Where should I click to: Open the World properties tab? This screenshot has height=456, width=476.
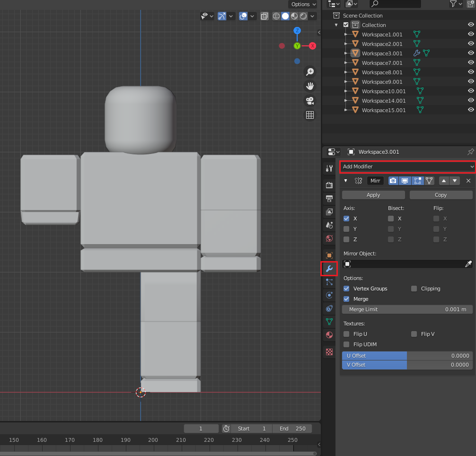329,238
